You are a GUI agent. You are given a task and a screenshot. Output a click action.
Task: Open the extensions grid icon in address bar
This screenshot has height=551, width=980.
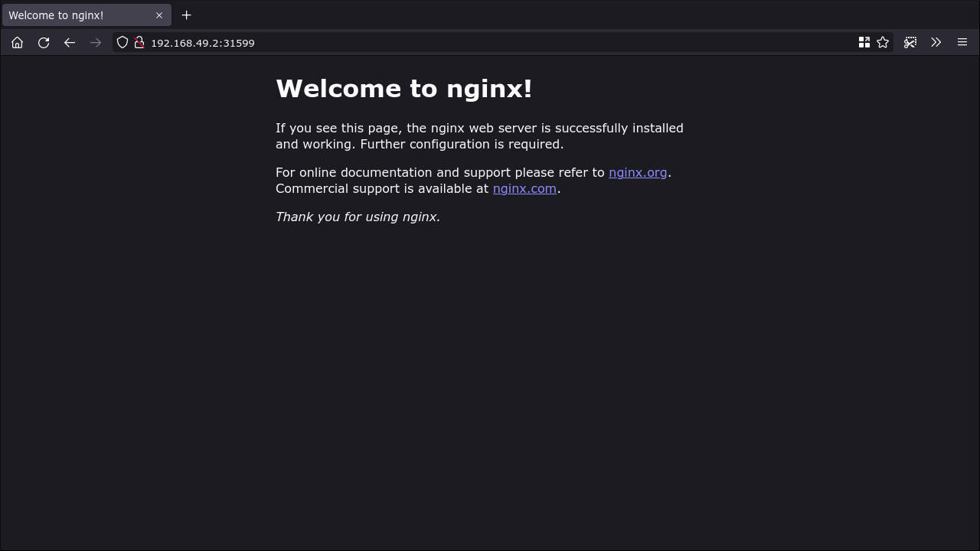coord(864,43)
